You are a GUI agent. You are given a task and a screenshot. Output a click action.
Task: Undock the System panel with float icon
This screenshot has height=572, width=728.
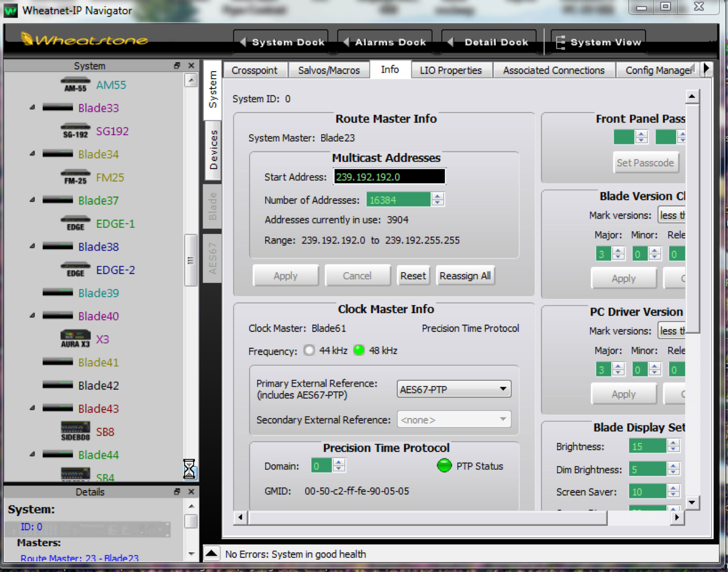[177, 66]
